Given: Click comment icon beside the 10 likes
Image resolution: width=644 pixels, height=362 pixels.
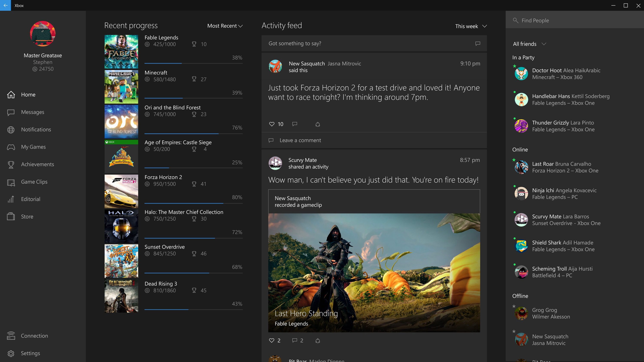Looking at the screenshot, I should (295, 124).
